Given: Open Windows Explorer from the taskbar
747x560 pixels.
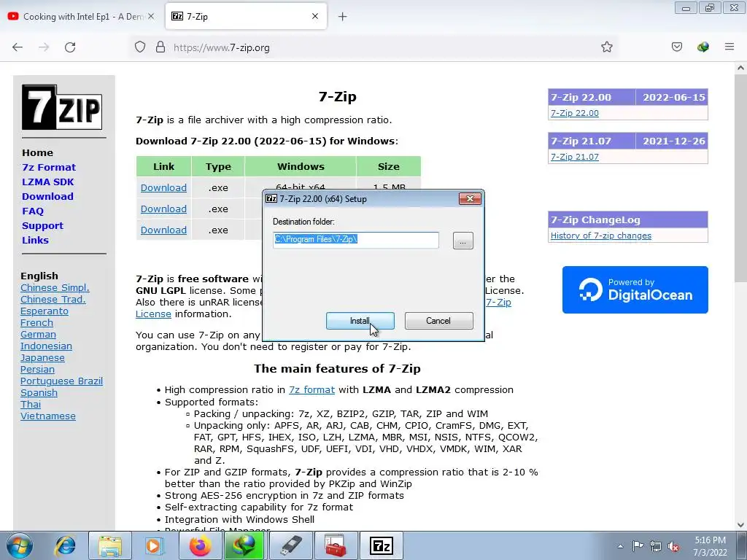Looking at the screenshot, I should coord(110,545).
